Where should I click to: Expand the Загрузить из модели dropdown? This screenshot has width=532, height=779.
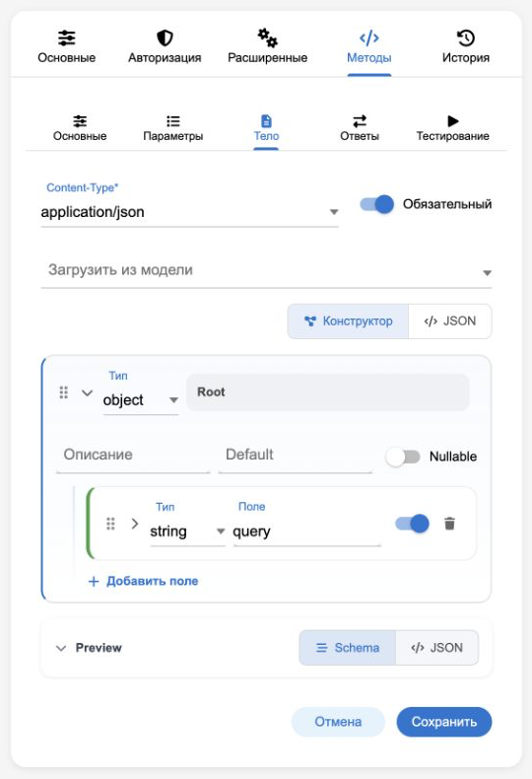tap(266, 271)
